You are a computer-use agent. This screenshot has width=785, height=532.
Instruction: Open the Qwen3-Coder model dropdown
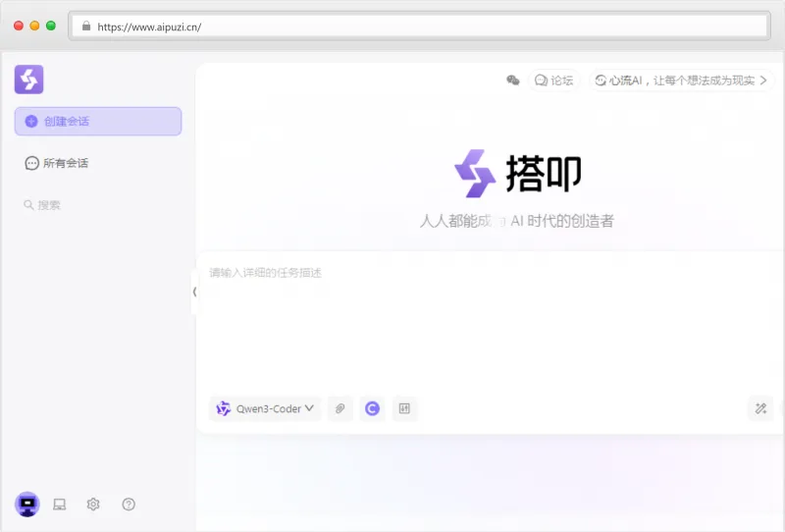click(x=266, y=408)
